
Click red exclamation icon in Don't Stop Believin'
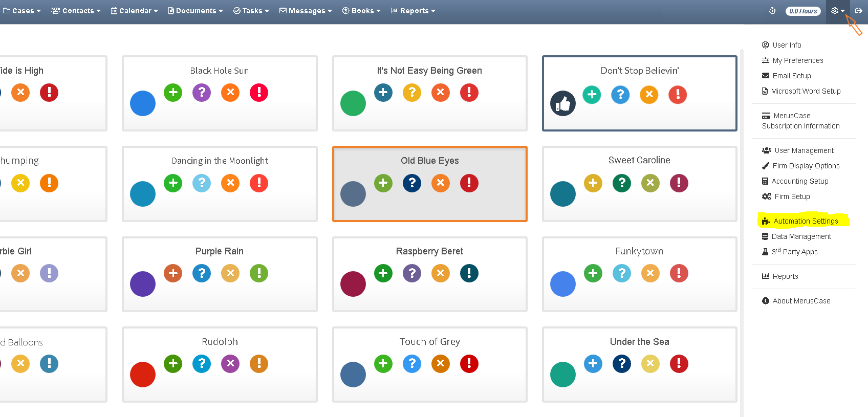(678, 95)
